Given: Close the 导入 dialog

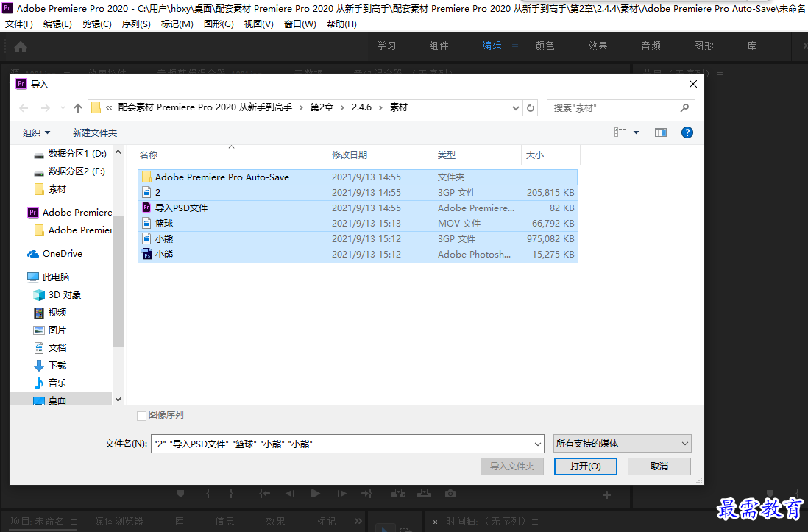Looking at the screenshot, I should [x=693, y=84].
